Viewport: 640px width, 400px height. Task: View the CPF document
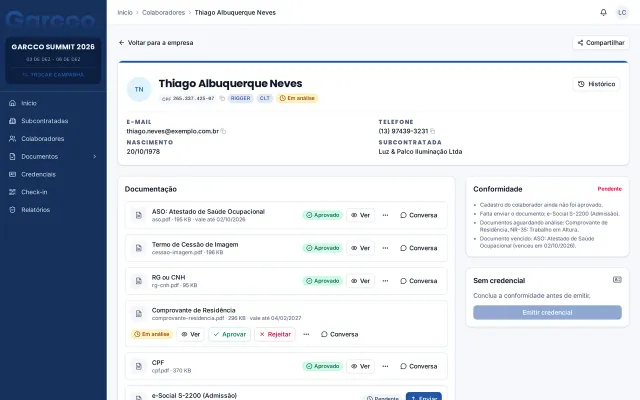(360, 366)
